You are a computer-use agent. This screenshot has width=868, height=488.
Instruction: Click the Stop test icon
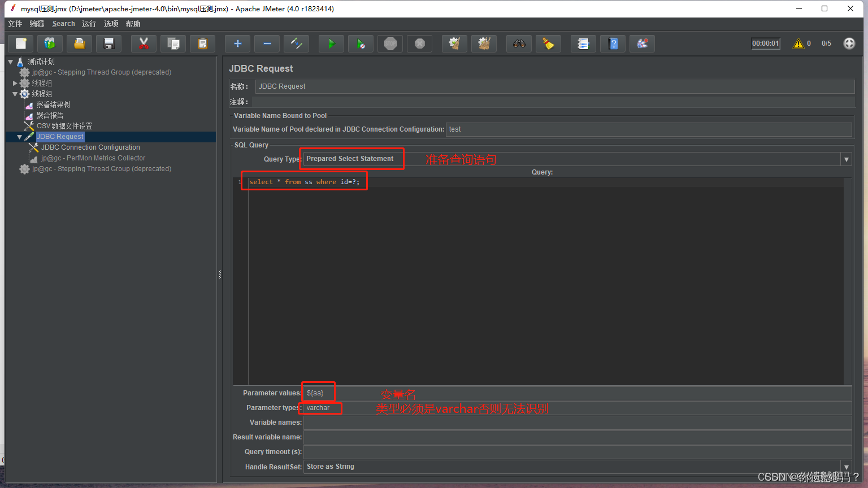(x=390, y=43)
